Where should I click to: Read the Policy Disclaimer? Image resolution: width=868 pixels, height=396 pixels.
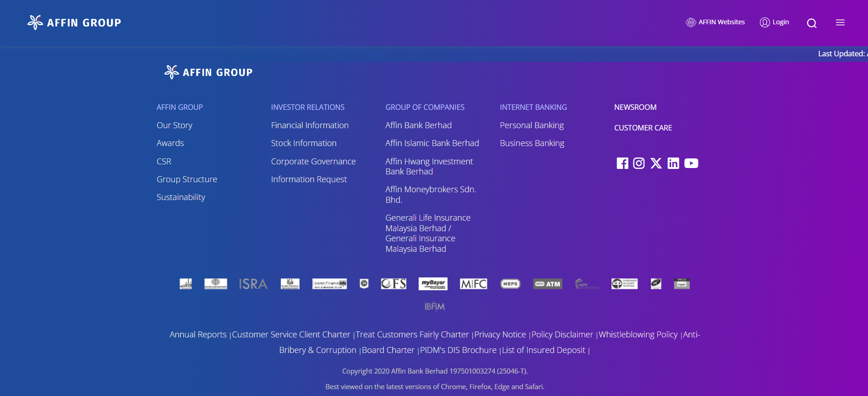pyautogui.click(x=562, y=335)
